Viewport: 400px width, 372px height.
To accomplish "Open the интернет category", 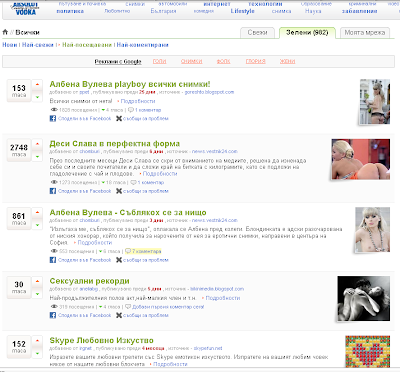I will [x=217, y=4].
